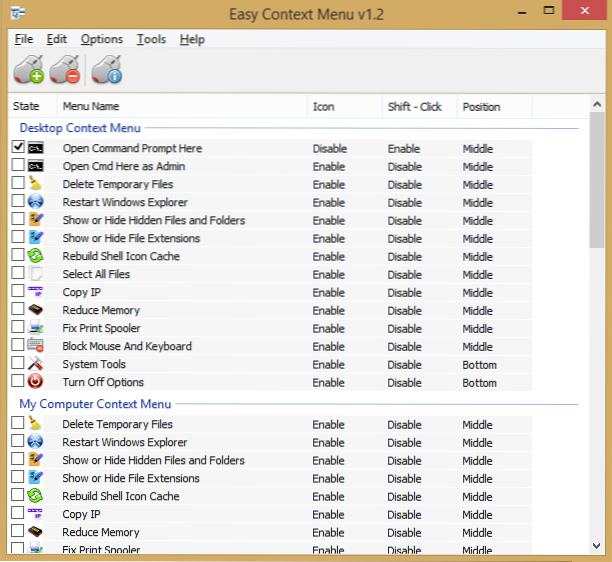The image size is (612, 562).
Task: Click the Position column header
Action: (x=495, y=106)
